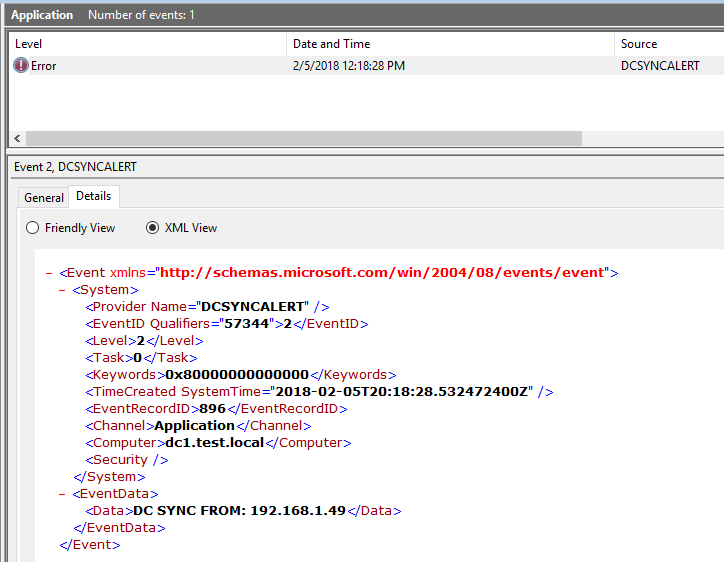This screenshot has height=562, width=724.
Task: Click the Channel Application value
Action: (194, 426)
